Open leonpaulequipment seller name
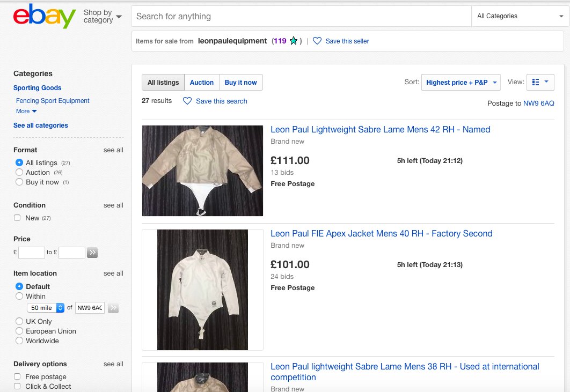 tap(232, 41)
